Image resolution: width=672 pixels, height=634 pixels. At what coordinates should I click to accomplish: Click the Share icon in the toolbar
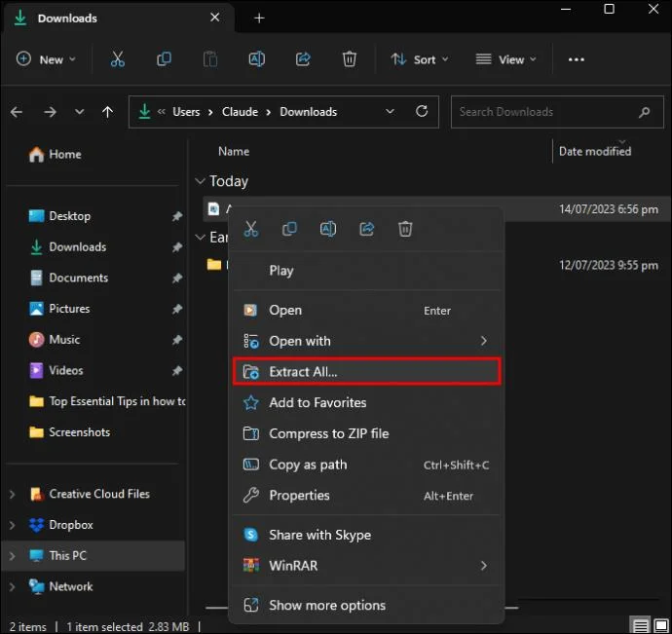303,59
